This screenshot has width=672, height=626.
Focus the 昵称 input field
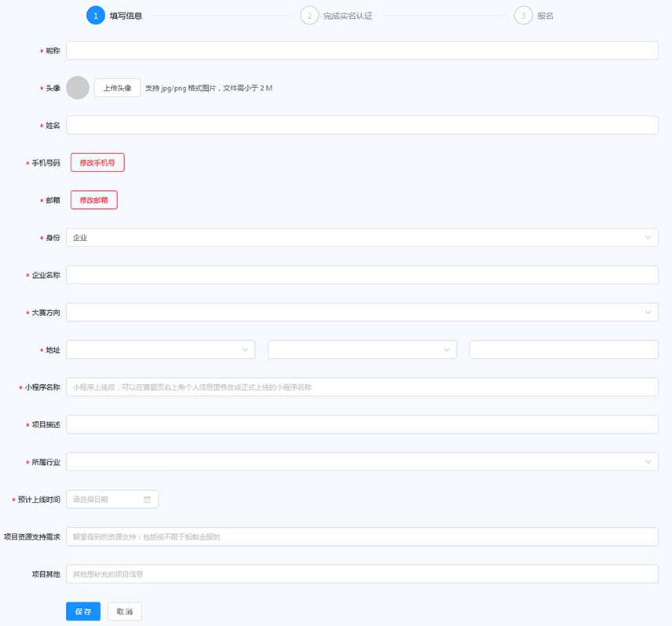[362, 50]
